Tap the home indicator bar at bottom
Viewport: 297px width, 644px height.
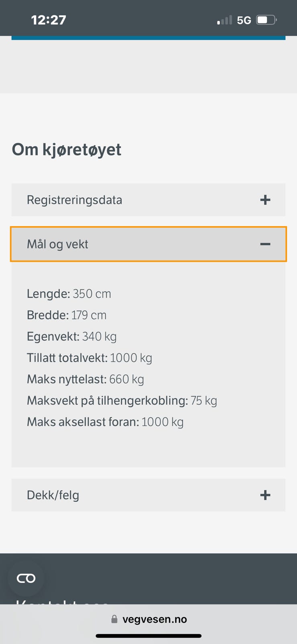click(148, 636)
